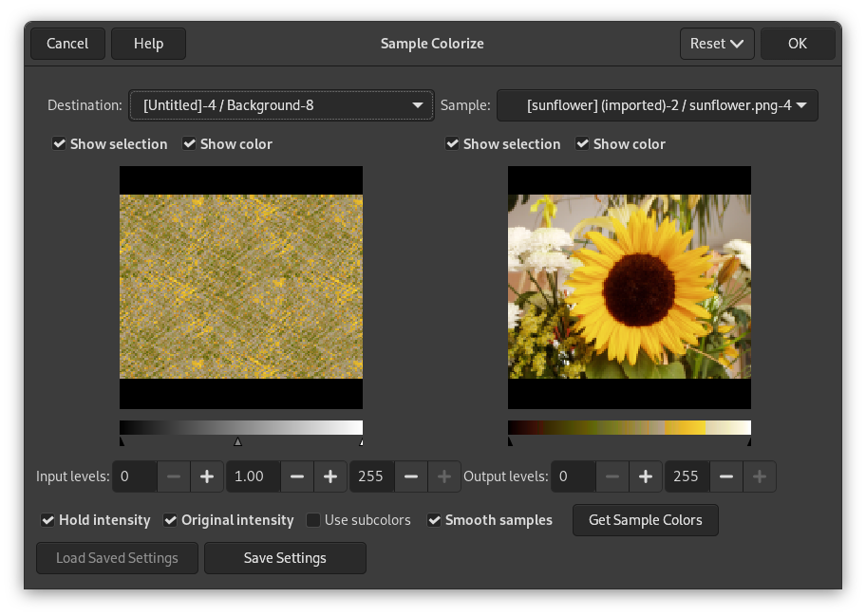Open the Destination layer dropdown
Screen dimensions: 866x616
pyautogui.click(x=281, y=105)
